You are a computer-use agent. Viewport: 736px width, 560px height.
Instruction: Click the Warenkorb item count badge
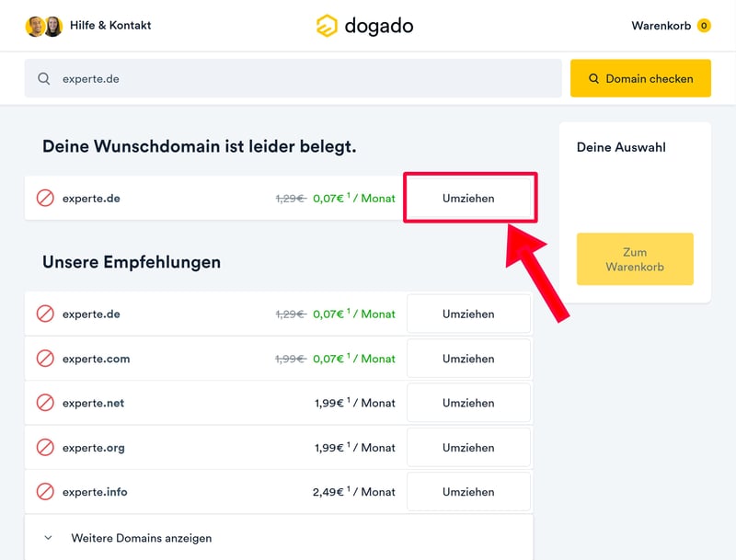pyautogui.click(x=704, y=26)
